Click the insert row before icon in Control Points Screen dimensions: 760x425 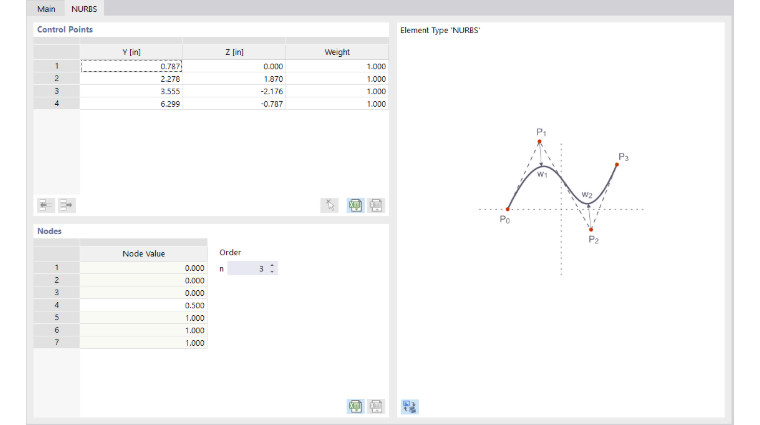46,205
